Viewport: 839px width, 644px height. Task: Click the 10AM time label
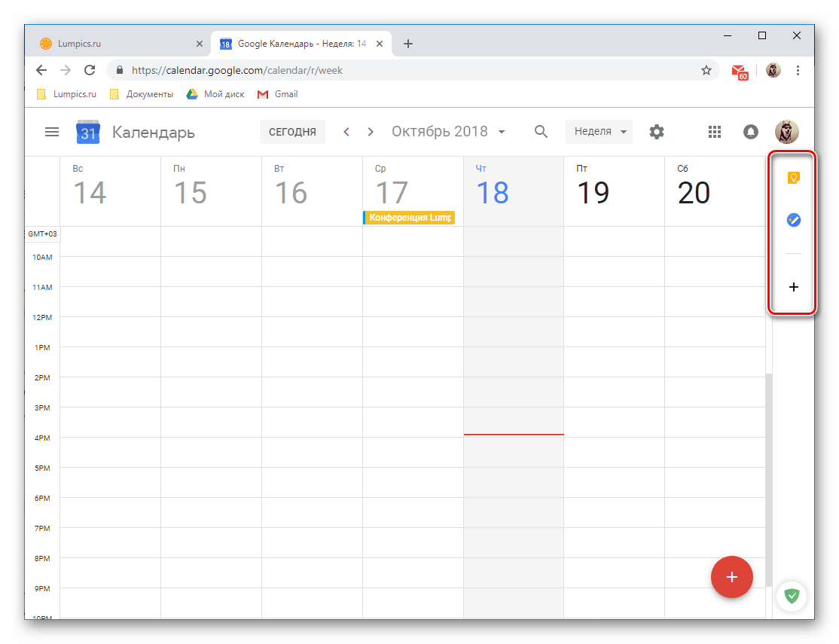pyautogui.click(x=42, y=258)
